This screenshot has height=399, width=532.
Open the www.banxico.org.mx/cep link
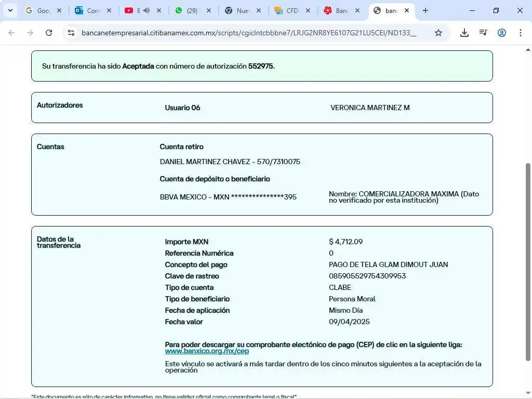pos(207,351)
